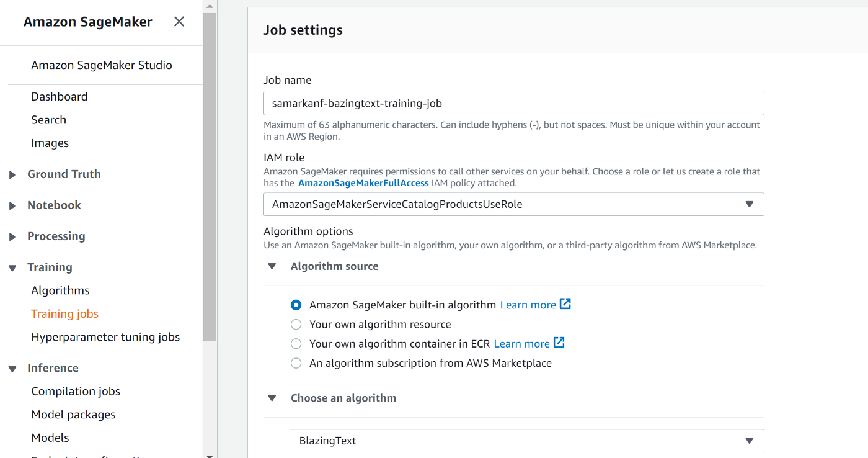Select Your own algorithm resource option
Image resolution: width=868 pixels, height=458 pixels.
(x=296, y=324)
